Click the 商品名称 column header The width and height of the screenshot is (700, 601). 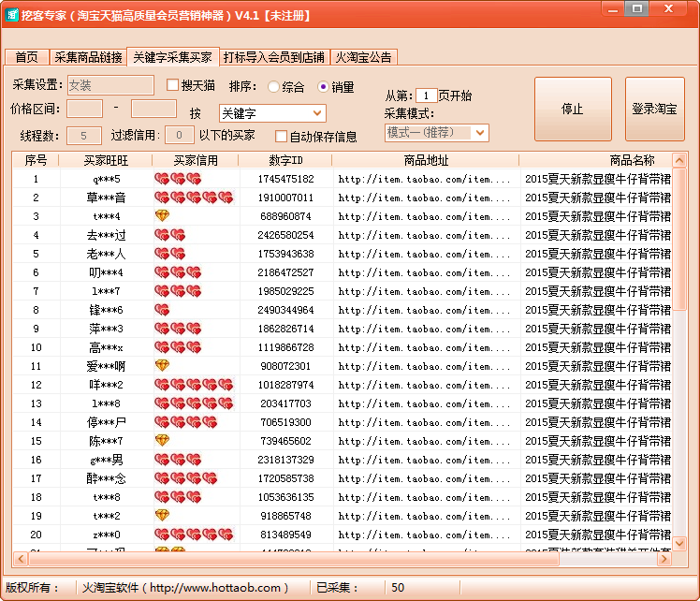click(x=632, y=160)
